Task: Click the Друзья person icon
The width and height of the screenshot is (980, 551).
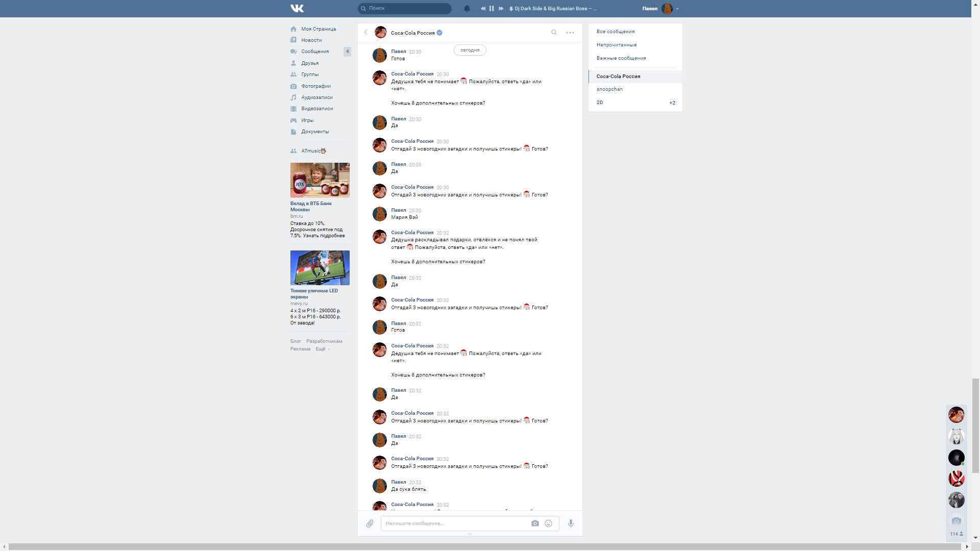Action: [293, 63]
